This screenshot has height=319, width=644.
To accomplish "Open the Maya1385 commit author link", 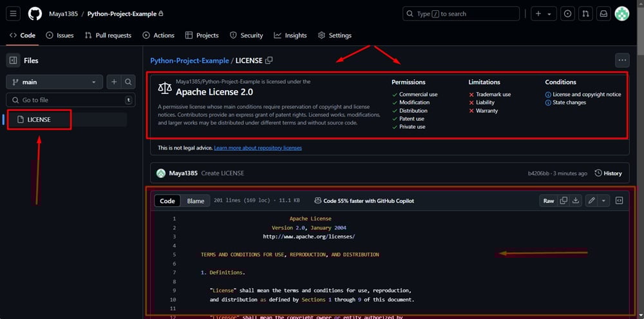I will pos(183,173).
